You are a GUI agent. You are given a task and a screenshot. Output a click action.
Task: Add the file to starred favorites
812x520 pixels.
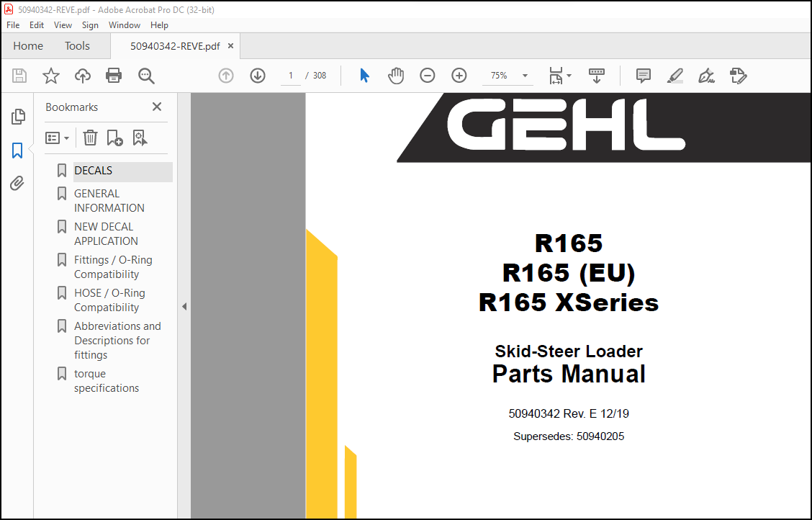click(50, 76)
